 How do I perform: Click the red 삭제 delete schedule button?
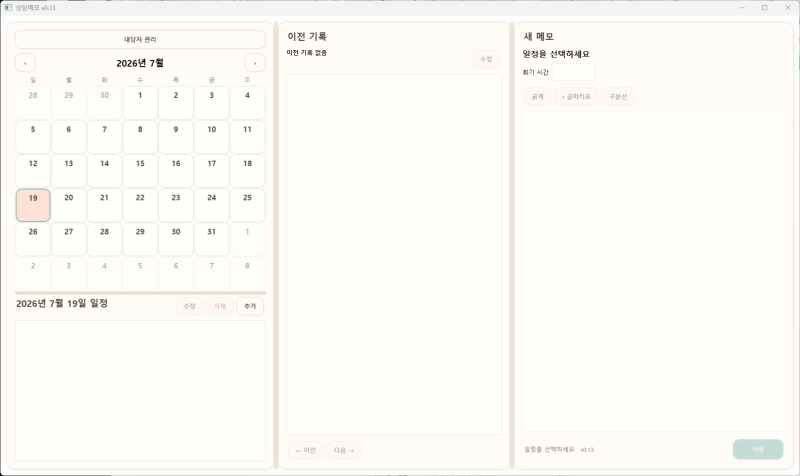click(x=220, y=306)
